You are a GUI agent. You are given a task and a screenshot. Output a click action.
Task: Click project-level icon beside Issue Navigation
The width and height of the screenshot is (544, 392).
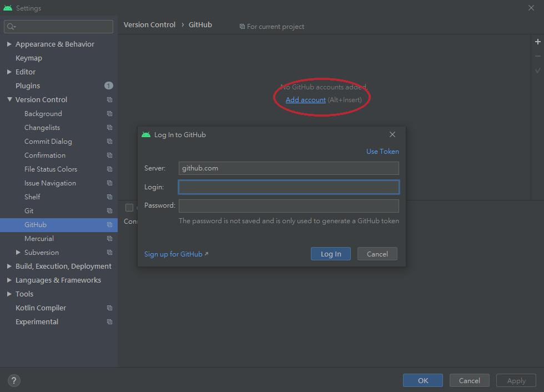(x=109, y=183)
